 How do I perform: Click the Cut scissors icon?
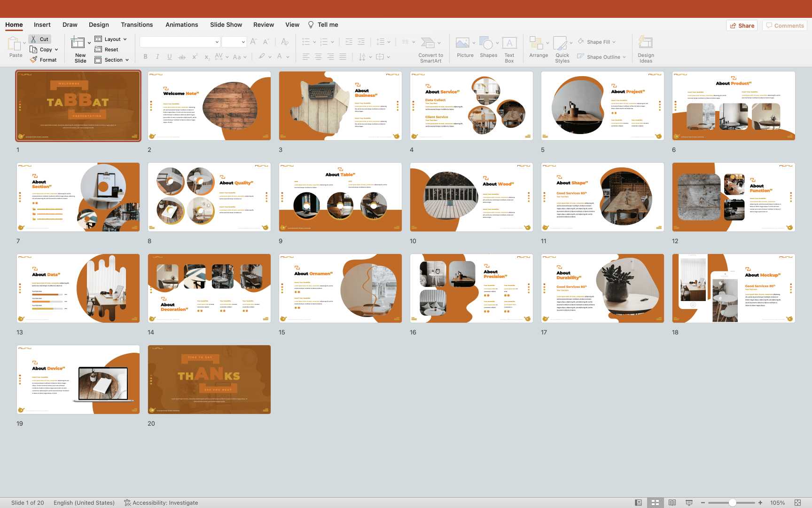[x=34, y=39]
